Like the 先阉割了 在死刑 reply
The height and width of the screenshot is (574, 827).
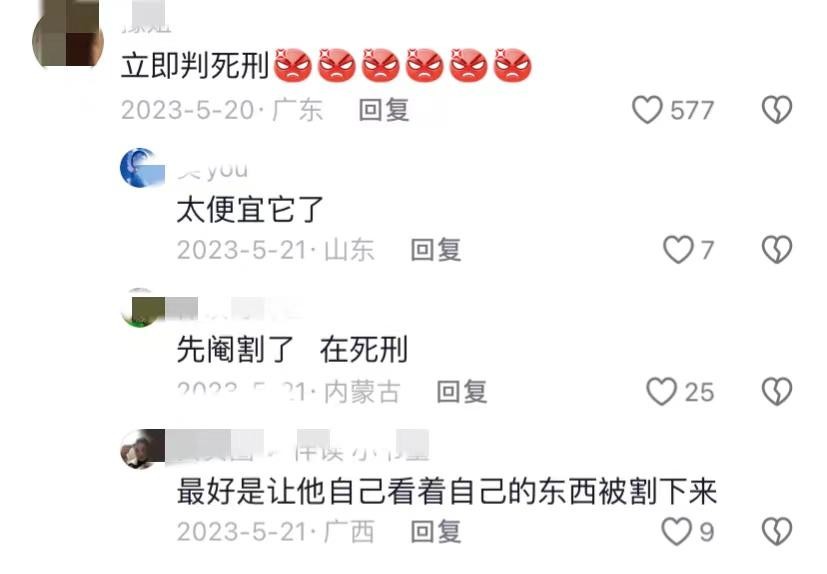(661, 391)
